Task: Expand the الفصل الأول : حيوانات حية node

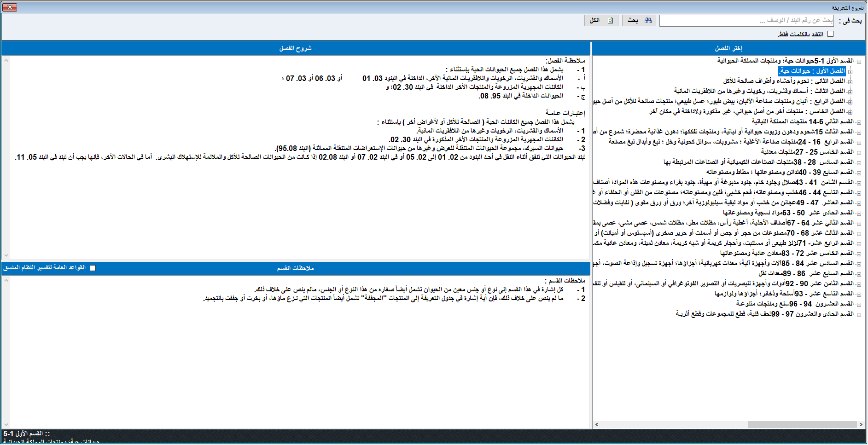Action: [850, 71]
